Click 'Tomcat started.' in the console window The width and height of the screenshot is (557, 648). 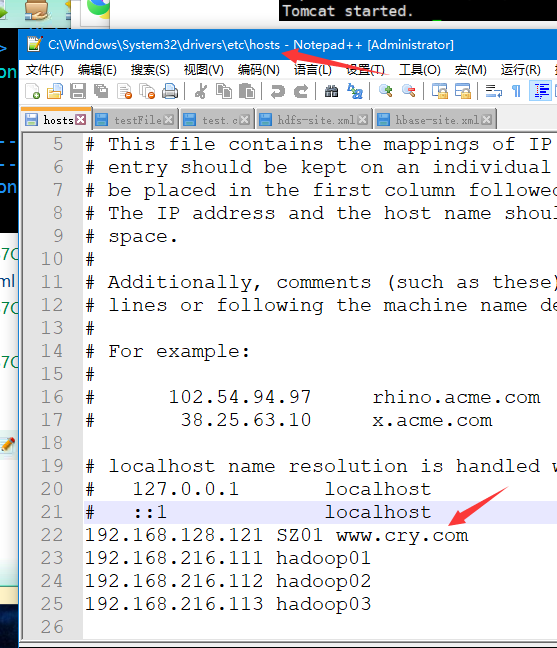pyautogui.click(x=348, y=11)
